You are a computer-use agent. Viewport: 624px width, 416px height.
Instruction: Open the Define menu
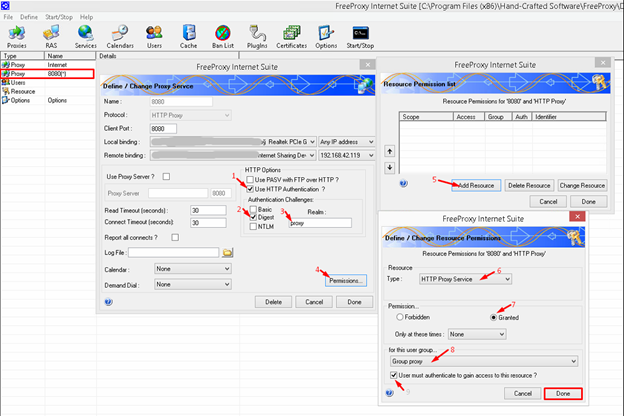tap(29, 17)
